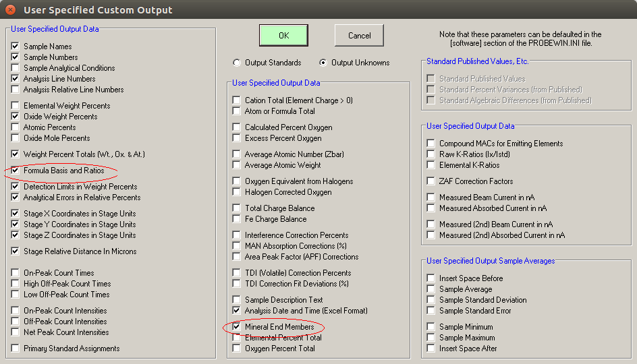The width and height of the screenshot is (637, 364).
Task: Enable Elemental Weight Percents output
Action: (16, 106)
